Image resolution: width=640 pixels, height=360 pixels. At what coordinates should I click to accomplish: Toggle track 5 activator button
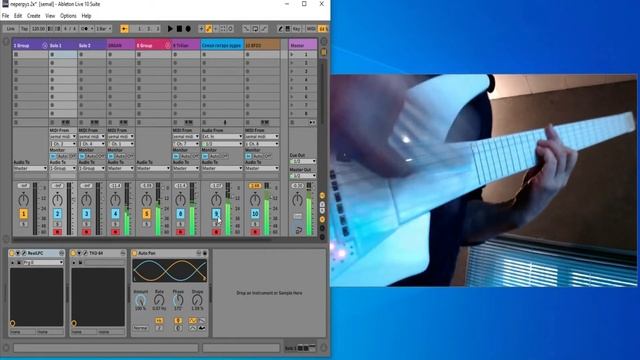click(x=147, y=213)
